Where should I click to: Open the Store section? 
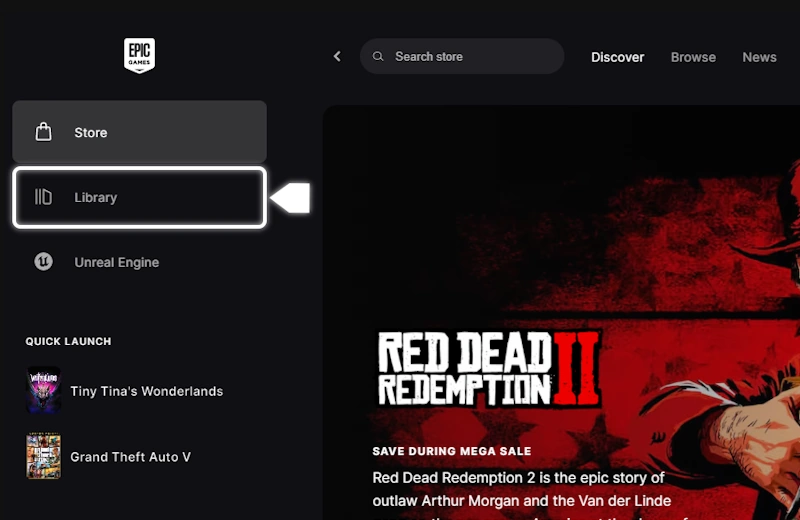[139, 132]
